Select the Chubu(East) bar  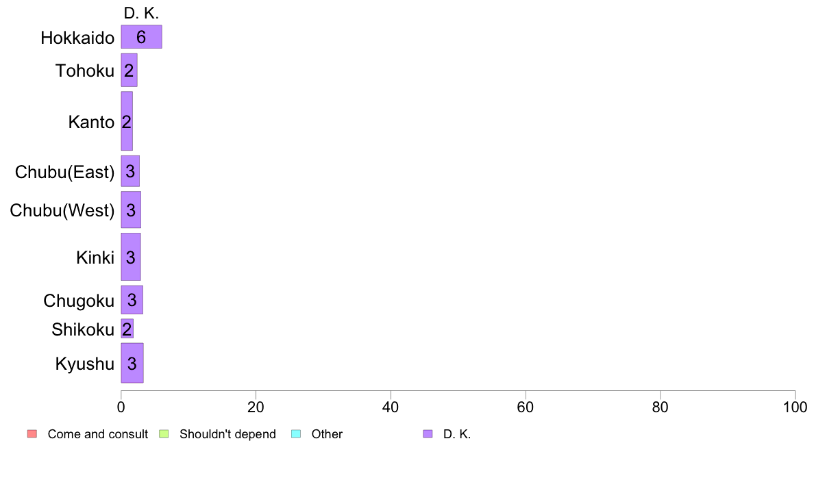[x=130, y=171]
